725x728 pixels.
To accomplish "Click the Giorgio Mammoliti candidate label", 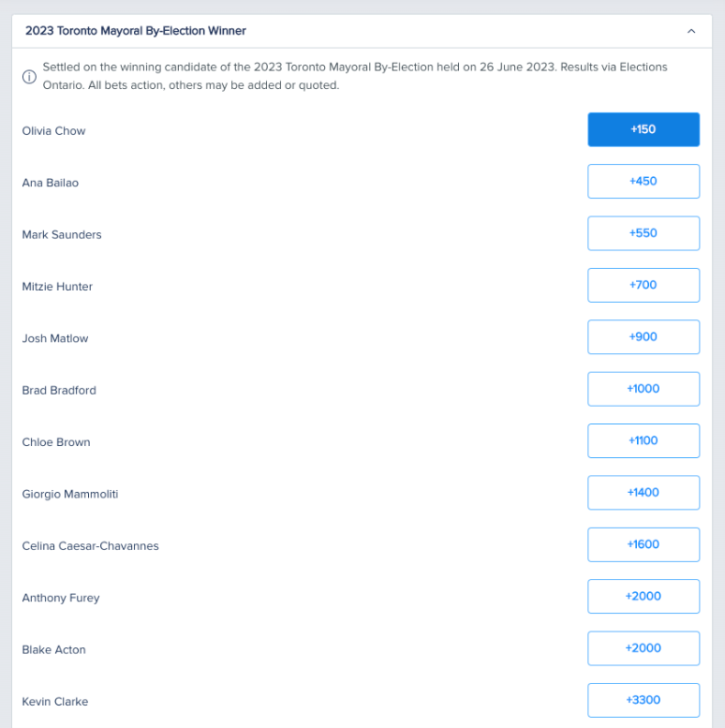I will pyautogui.click(x=70, y=494).
